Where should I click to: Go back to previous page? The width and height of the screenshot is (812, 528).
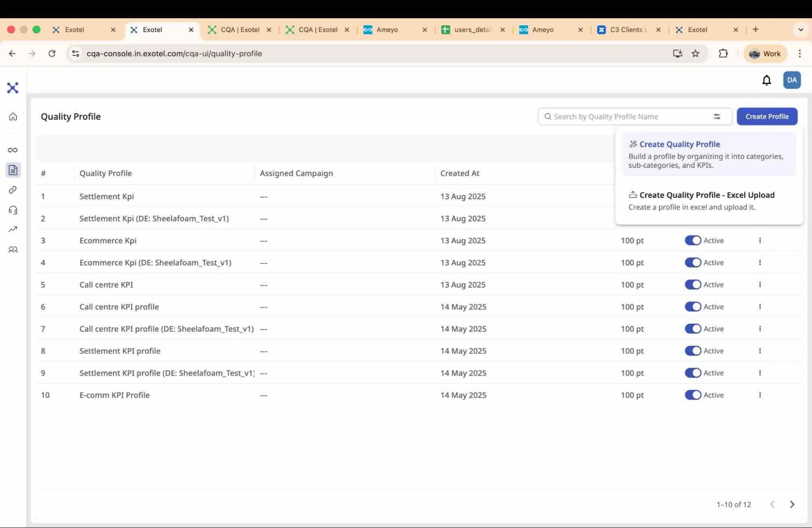pos(12,54)
